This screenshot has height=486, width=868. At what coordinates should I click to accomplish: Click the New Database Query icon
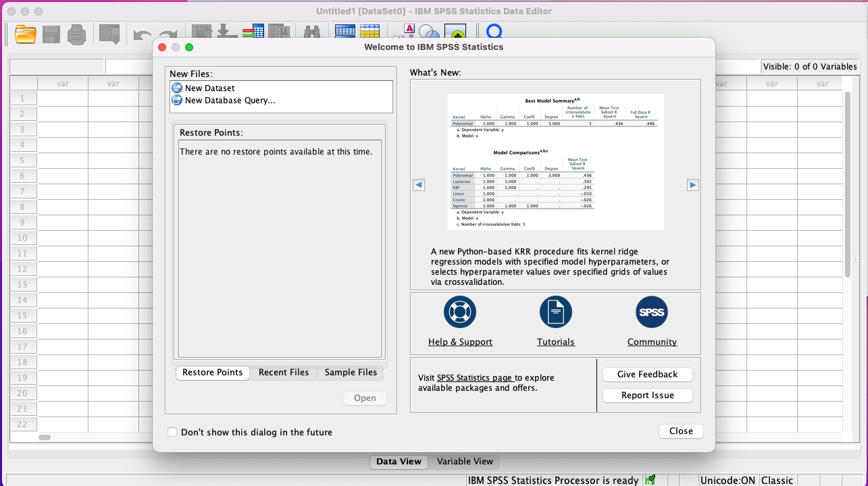click(177, 100)
